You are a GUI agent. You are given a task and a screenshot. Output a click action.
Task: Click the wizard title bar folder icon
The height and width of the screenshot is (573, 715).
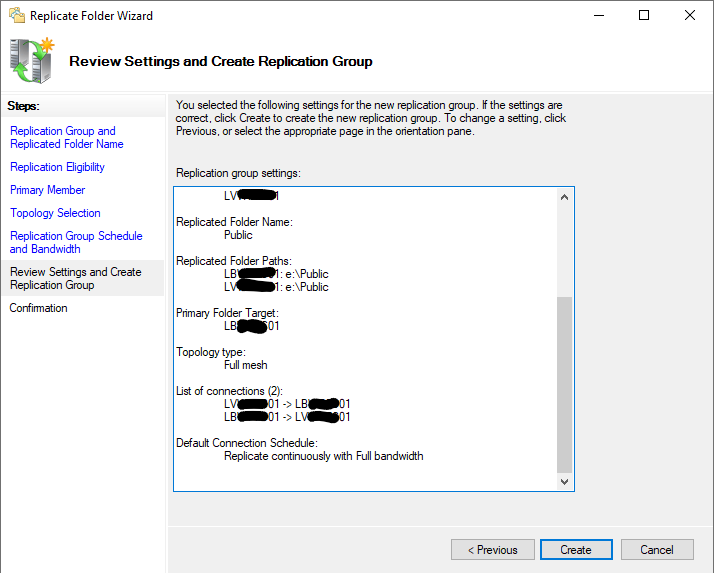(x=17, y=15)
